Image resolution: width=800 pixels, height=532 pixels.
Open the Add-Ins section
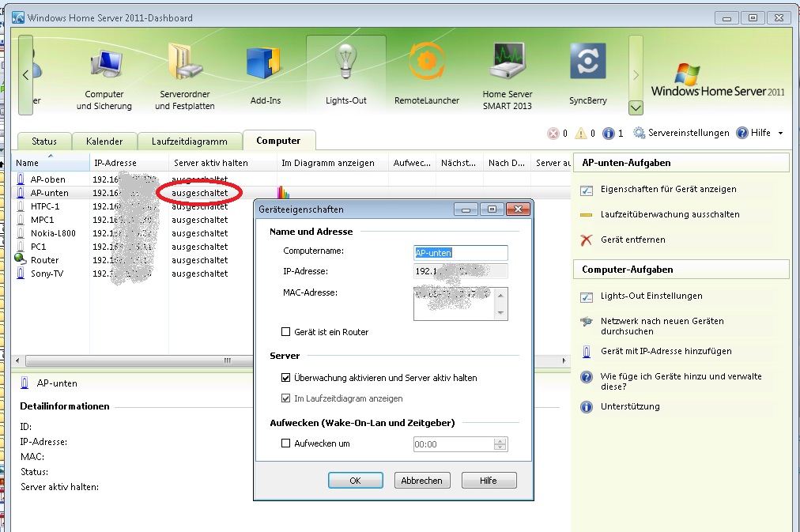pos(265,75)
